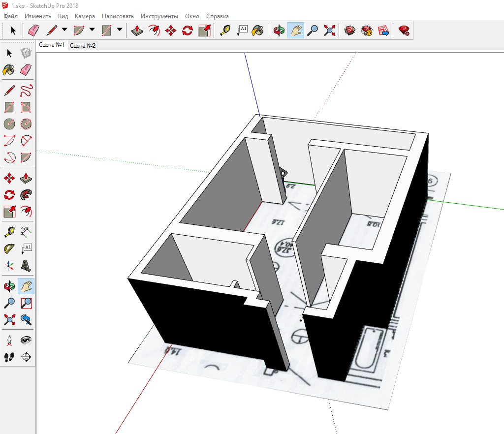Screen dimensions: 504x434
Task: Switch to the Сцена №2 tab
Action: pos(82,45)
